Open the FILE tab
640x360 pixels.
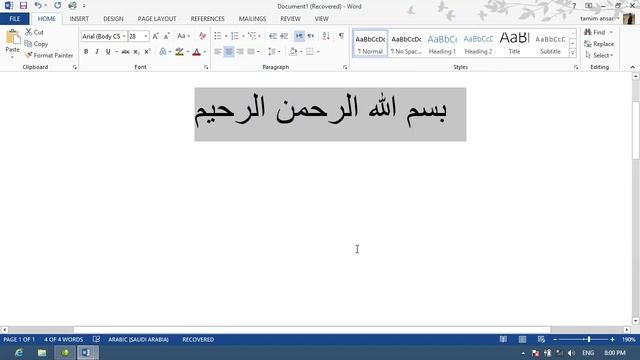(15, 19)
